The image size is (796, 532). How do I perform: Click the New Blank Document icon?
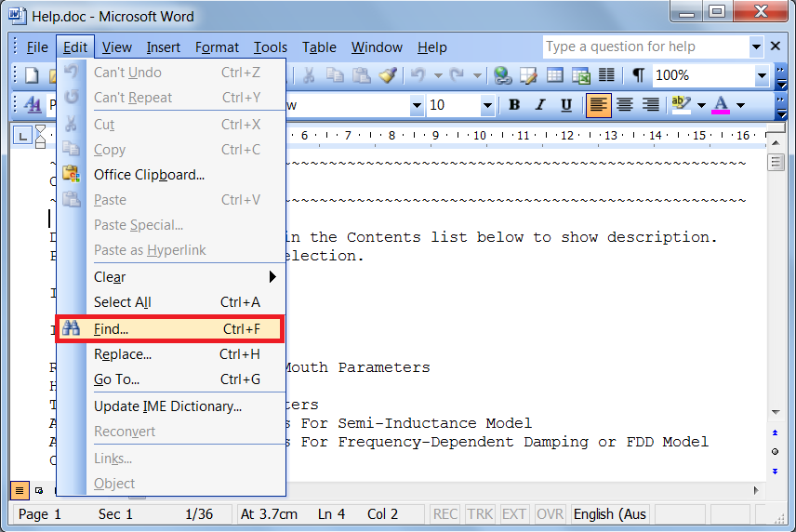tap(32, 75)
